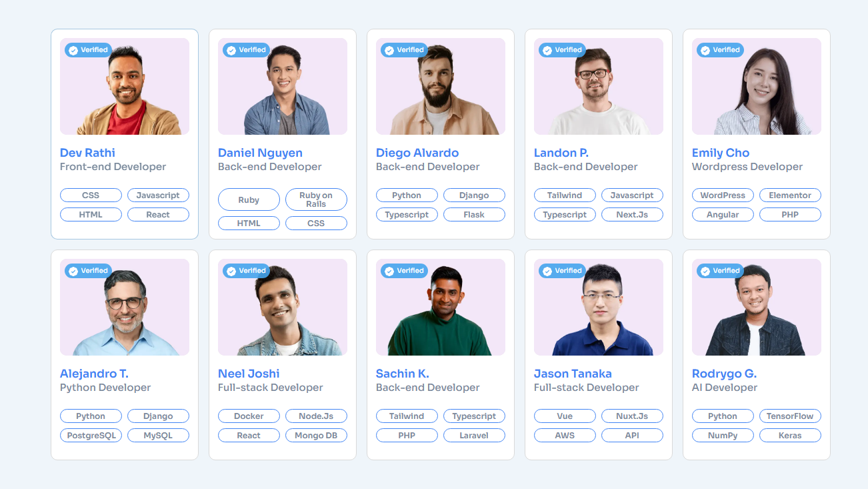Click the Dev Rathi name link

(x=87, y=153)
